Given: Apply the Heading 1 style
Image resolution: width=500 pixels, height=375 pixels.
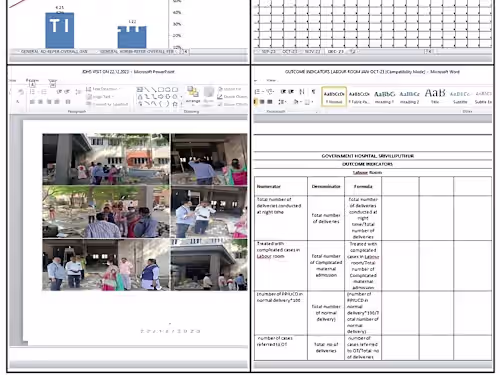Looking at the screenshot, I should click(x=384, y=97).
